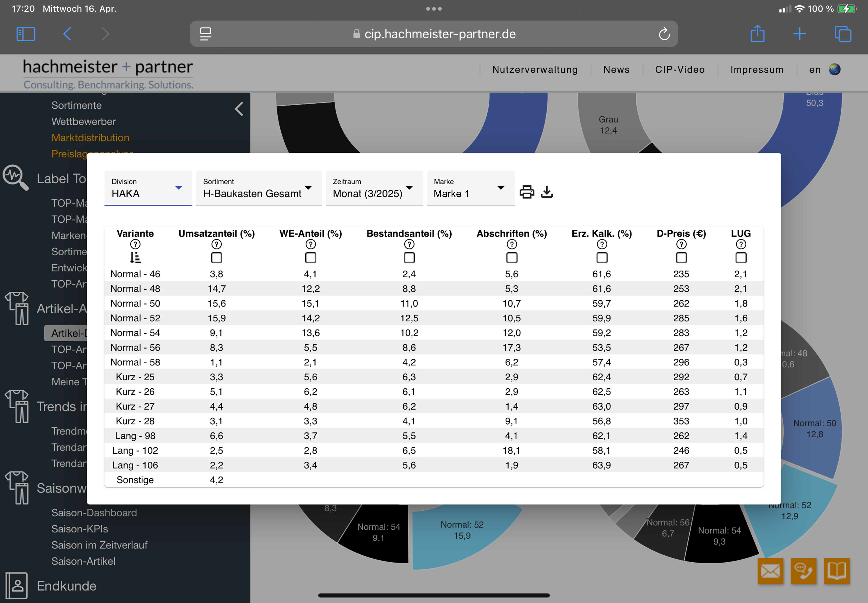Tick the Umsatzanteil (%) checkbox

pos(217,258)
